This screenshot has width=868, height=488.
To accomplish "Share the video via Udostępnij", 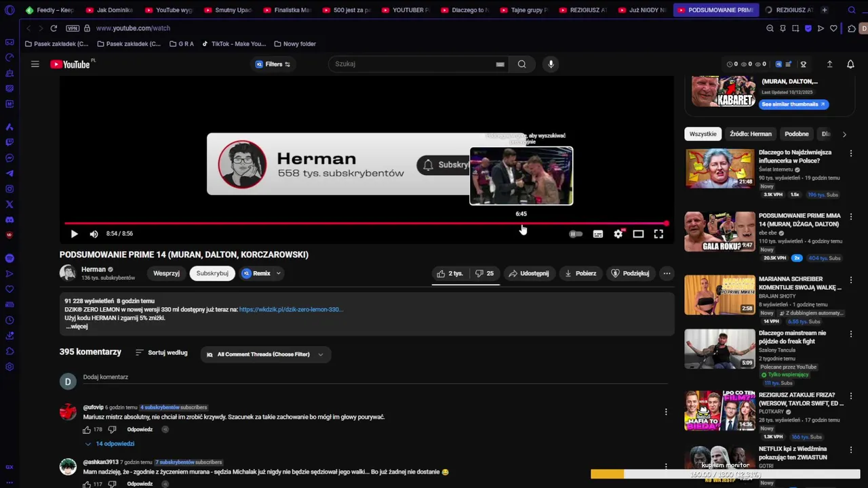I will (529, 273).
